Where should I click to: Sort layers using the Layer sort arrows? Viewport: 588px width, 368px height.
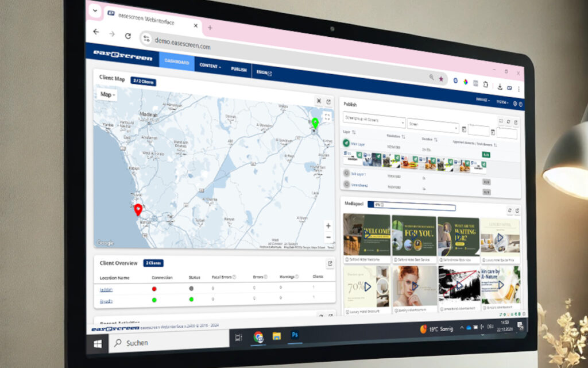pyautogui.click(x=354, y=132)
